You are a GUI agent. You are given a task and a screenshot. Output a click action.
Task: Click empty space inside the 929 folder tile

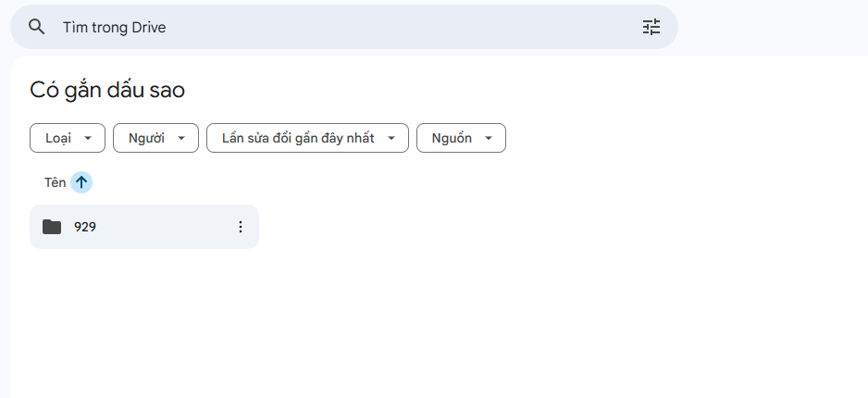tap(167, 227)
